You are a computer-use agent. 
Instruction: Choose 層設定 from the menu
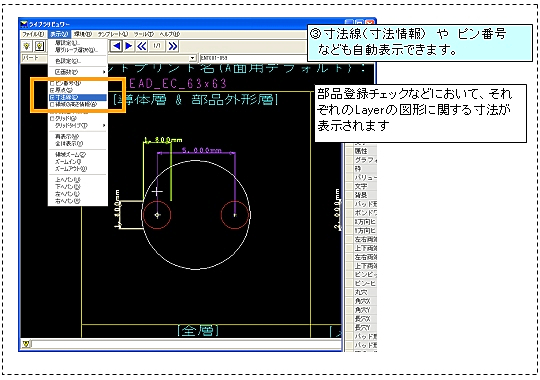[x=78, y=43]
